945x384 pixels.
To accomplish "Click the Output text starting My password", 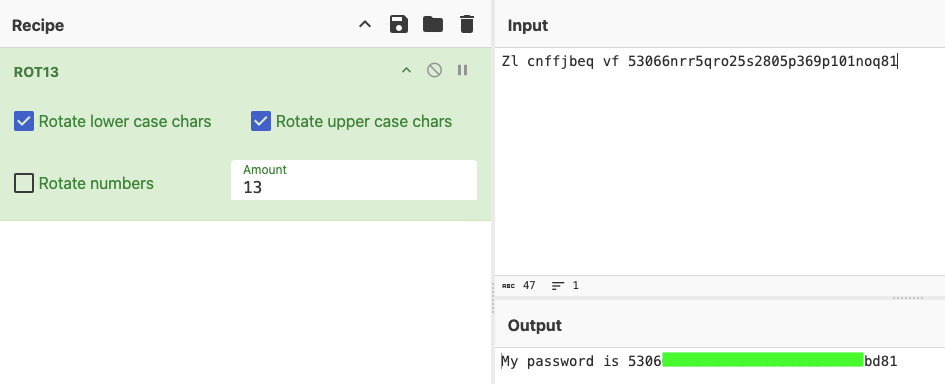I will tap(699, 361).
